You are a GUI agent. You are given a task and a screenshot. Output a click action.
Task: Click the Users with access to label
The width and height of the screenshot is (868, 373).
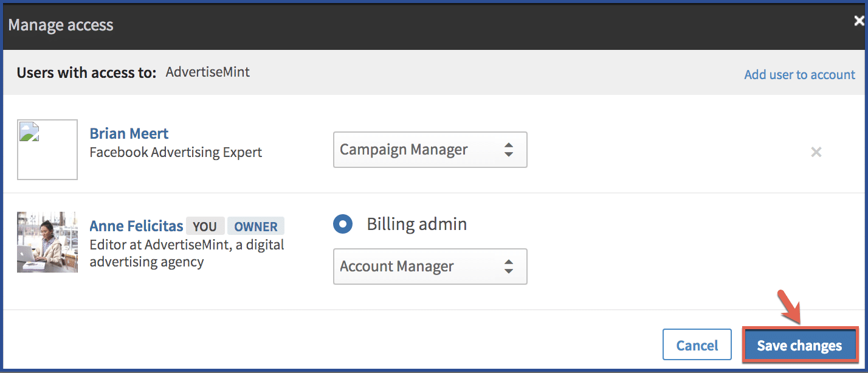tap(88, 73)
